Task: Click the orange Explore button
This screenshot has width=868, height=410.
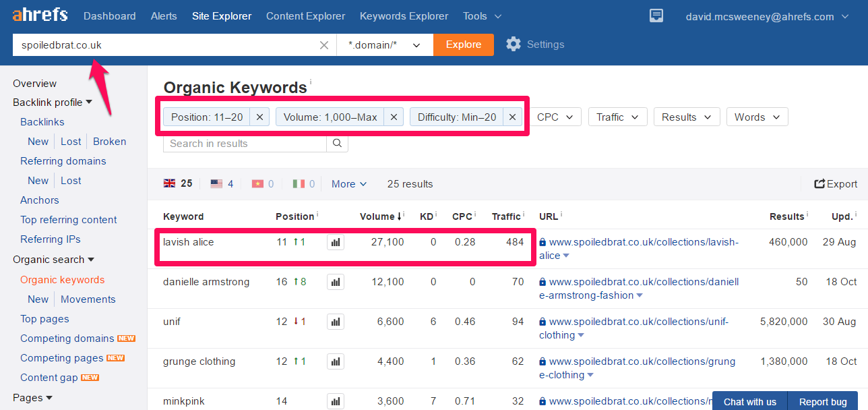Action: pyautogui.click(x=464, y=45)
